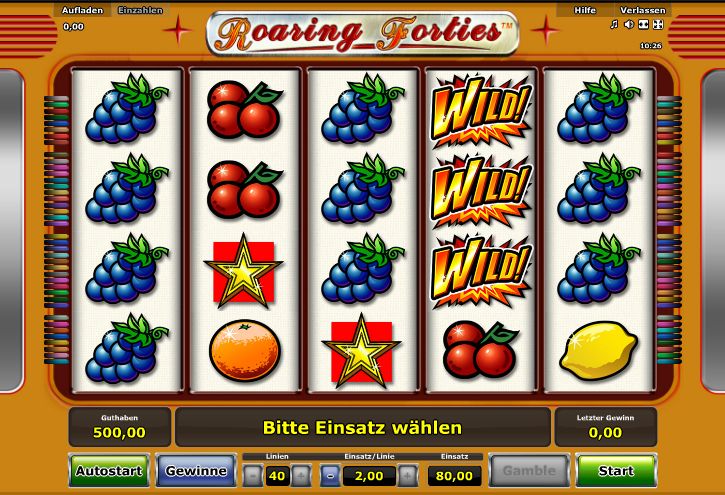Open the Hilfe menu

coord(585,10)
